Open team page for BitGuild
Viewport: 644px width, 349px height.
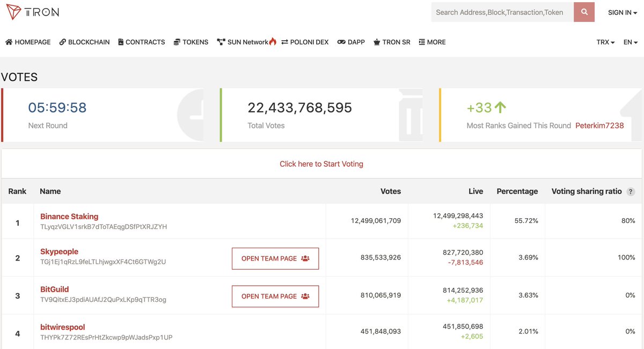[275, 296]
